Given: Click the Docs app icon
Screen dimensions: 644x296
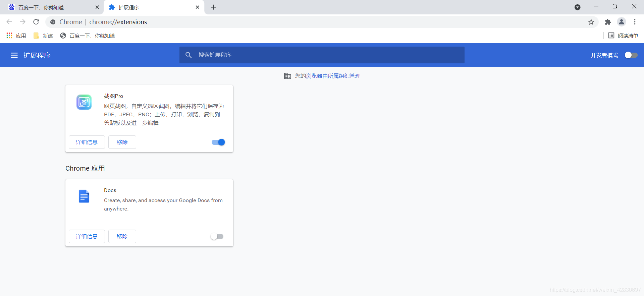Looking at the screenshot, I should (x=84, y=196).
